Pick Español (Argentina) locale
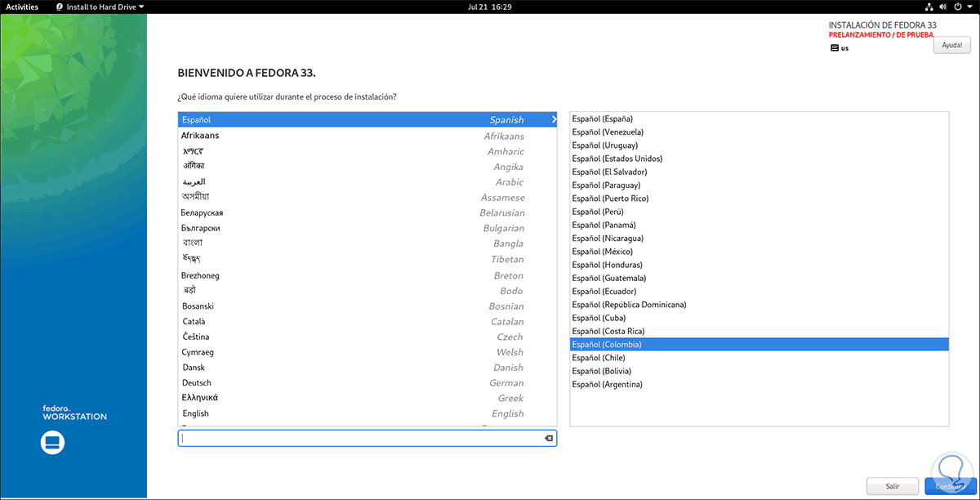980x500 pixels. (x=608, y=384)
